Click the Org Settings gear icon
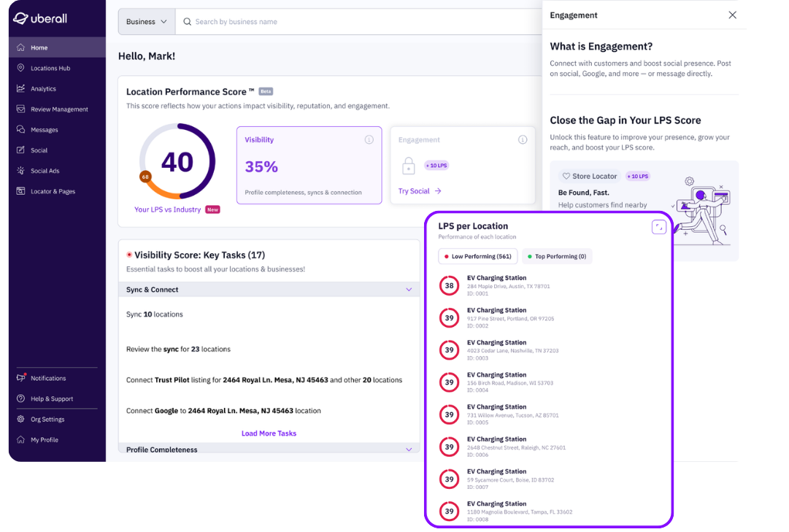 pos(20,420)
